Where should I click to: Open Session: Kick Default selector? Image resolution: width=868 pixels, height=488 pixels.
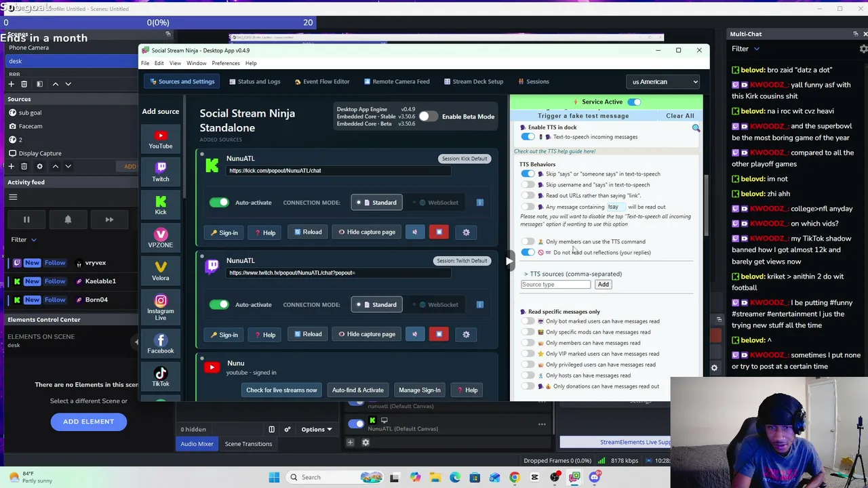coord(465,159)
